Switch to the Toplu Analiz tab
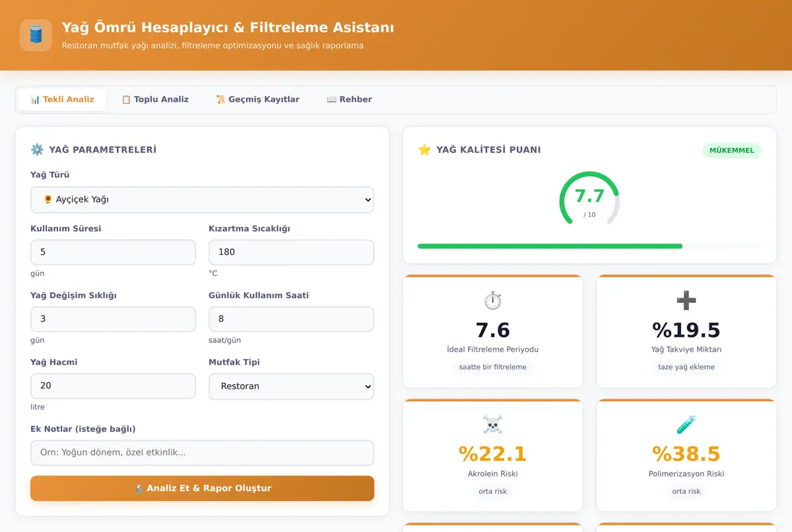Screen dimensions: 792x532 tap(155, 100)
